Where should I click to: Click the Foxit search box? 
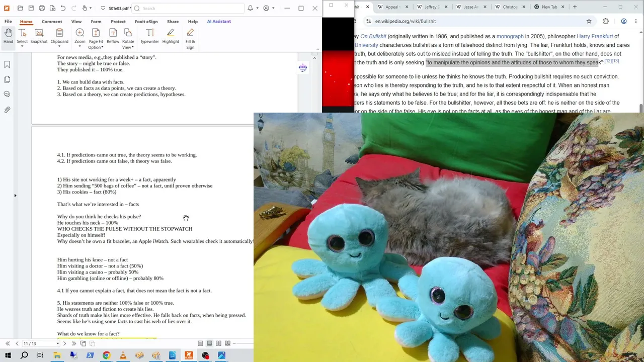[189, 8]
